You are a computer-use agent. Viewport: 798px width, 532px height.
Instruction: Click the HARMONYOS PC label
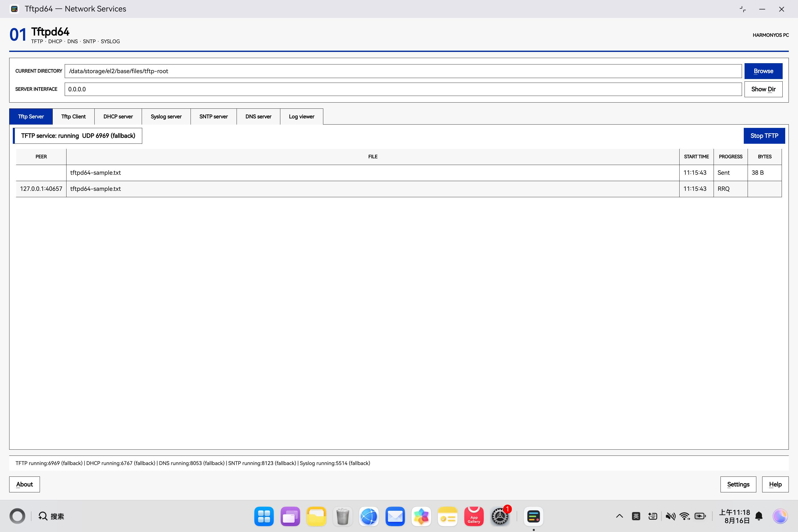(x=771, y=35)
